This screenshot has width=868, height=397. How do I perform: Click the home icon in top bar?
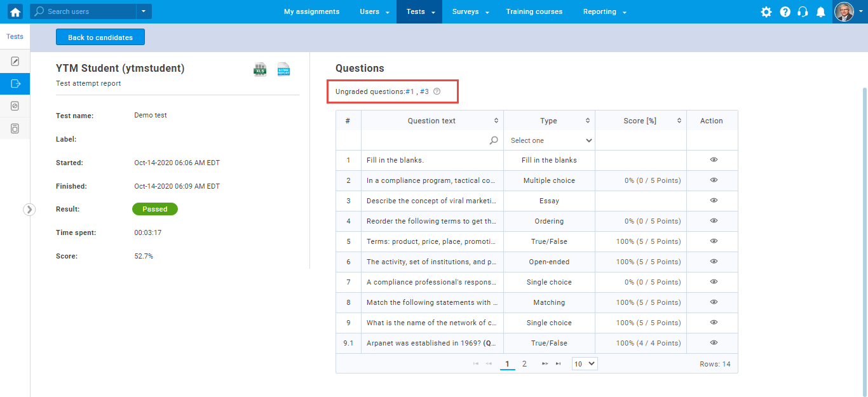tap(15, 11)
